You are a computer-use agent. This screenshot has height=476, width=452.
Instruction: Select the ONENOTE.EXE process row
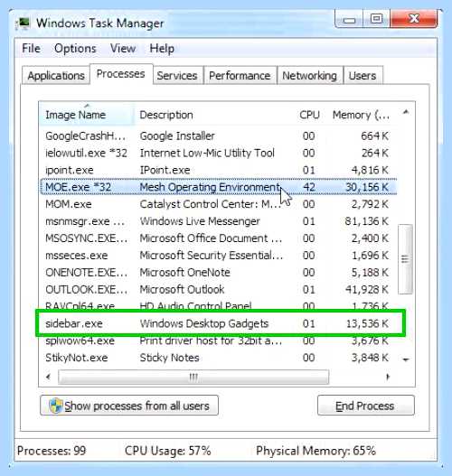point(218,272)
